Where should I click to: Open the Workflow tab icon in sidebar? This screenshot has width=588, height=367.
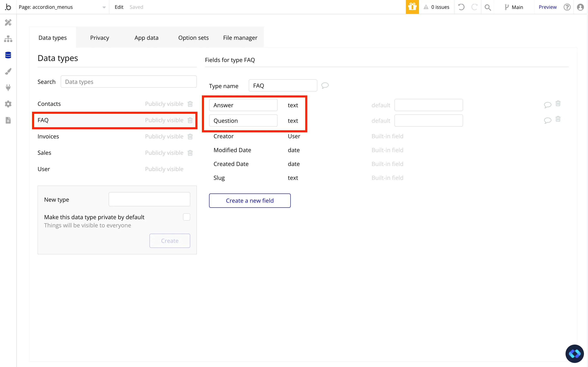[x=8, y=39]
